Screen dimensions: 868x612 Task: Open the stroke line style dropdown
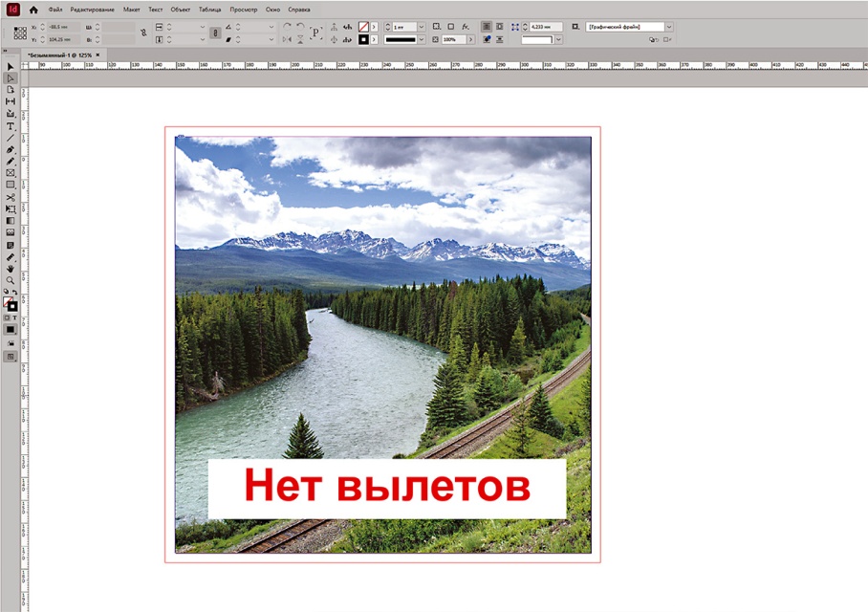(422, 40)
